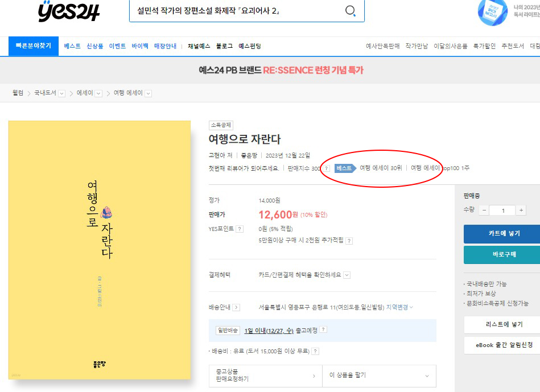Click 1일 이내(12/27, 수) shipping link
The image size is (540, 392).
coord(269,331)
